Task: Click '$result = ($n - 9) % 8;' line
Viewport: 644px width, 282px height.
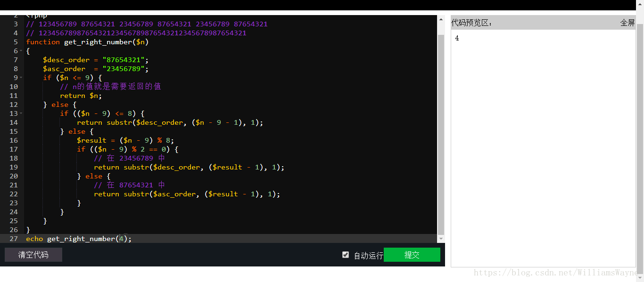Action: [x=126, y=140]
